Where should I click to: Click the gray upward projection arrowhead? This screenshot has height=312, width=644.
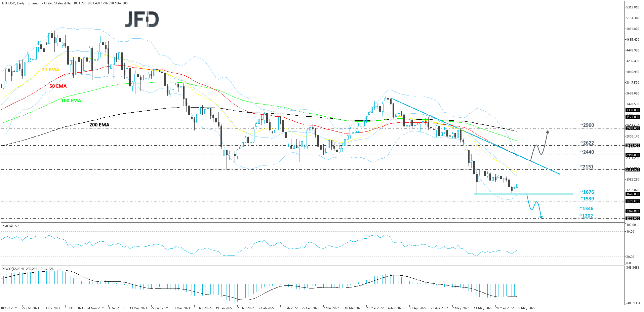coord(548,131)
